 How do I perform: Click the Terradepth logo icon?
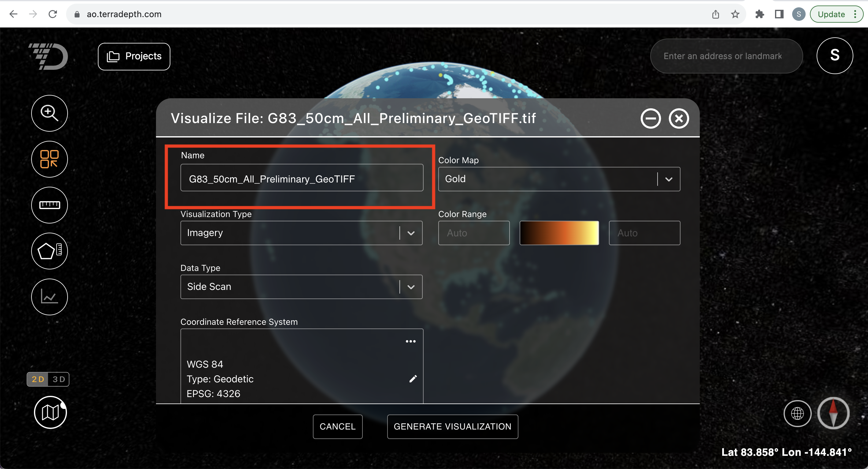(x=48, y=56)
